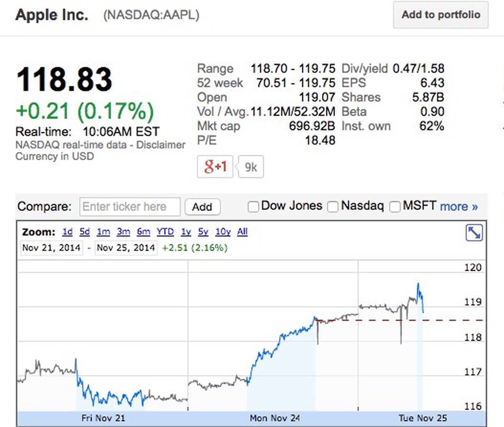Expand the chart to full screen view
Viewport: 504px width, 427px height.
tap(474, 232)
